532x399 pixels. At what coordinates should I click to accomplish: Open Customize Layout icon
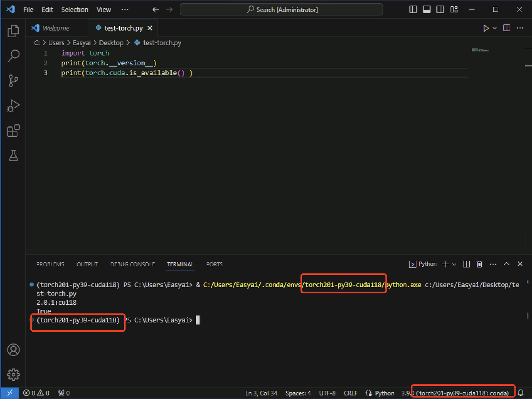coord(454,10)
